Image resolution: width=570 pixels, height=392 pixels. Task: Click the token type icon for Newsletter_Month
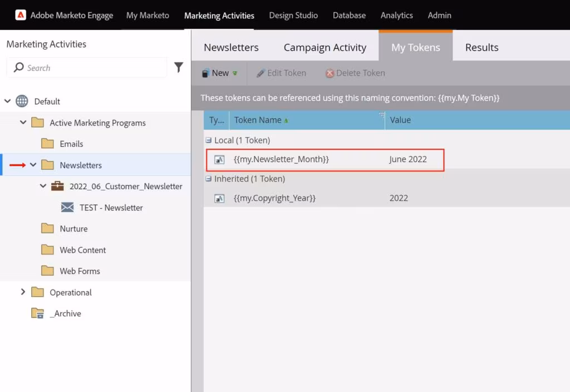[219, 159]
